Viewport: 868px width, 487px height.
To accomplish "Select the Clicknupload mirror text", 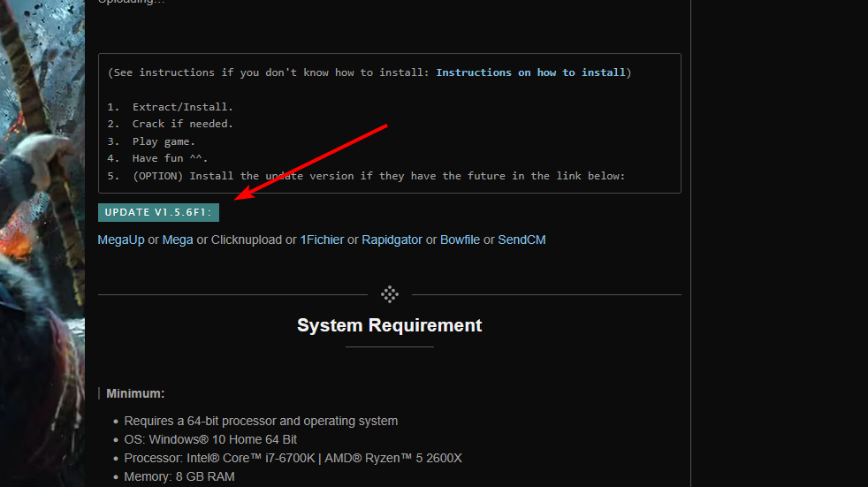I will click(x=247, y=240).
